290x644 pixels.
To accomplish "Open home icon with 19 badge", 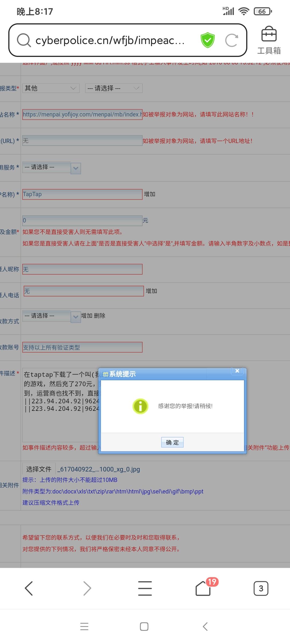I will click(x=203, y=588).
